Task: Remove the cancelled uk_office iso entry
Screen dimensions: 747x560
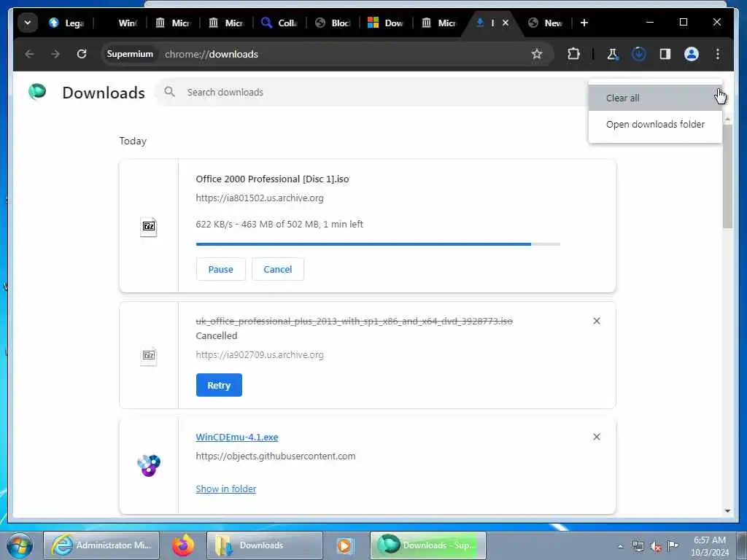Action: (x=597, y=321)
